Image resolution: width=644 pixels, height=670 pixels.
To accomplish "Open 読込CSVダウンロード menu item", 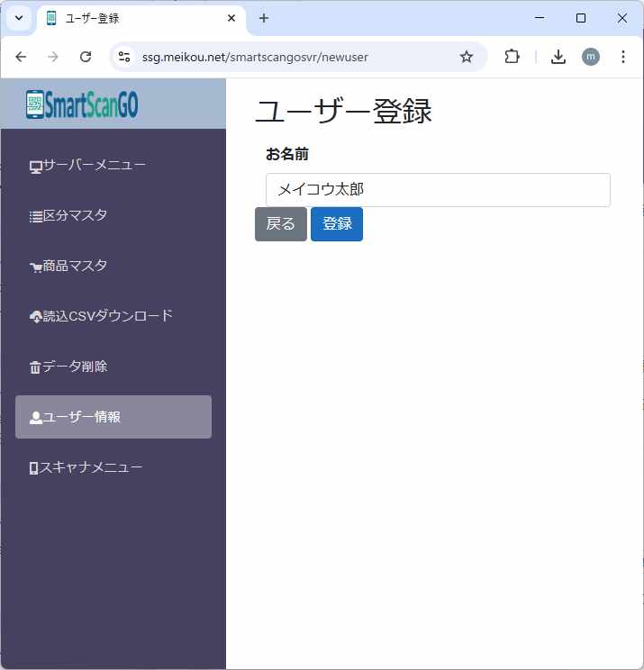I will click(x=113, y=316).
